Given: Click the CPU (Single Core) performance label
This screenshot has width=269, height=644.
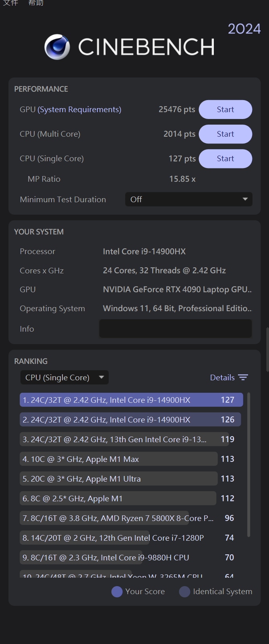Looking at the screenshot, I should point(52,159).
